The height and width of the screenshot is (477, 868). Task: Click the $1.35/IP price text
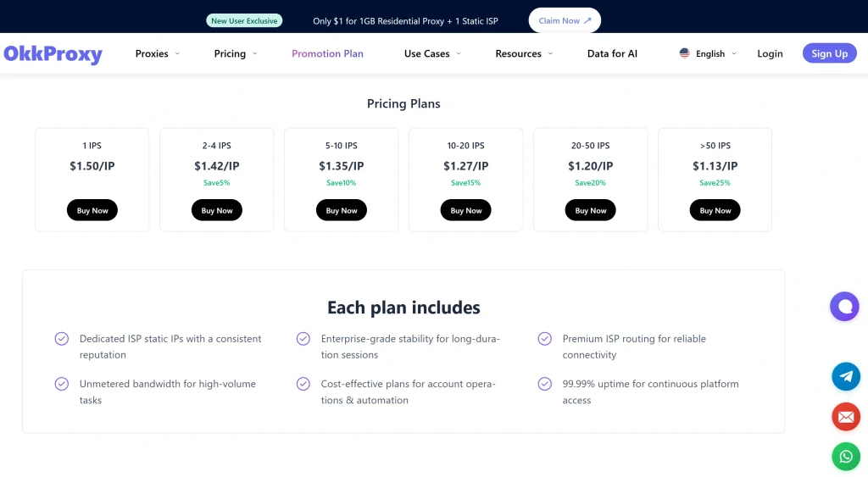341,165
